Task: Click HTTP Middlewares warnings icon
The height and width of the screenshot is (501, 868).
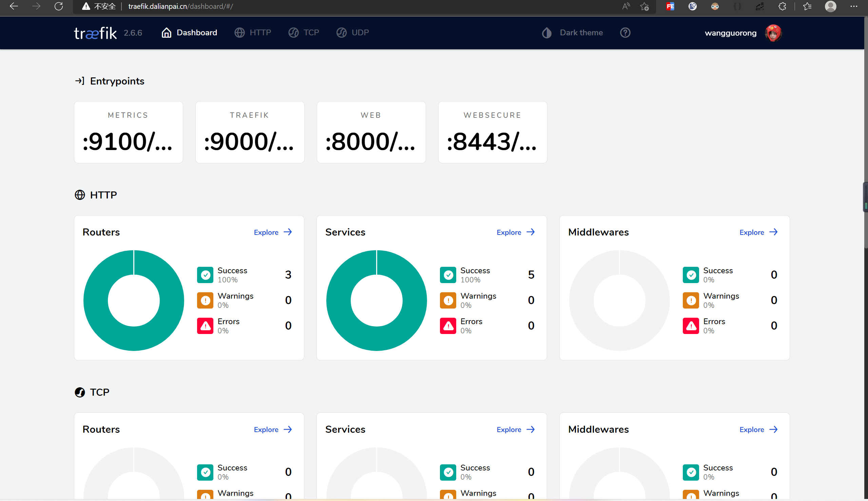Action: click(x=691, y=300)
